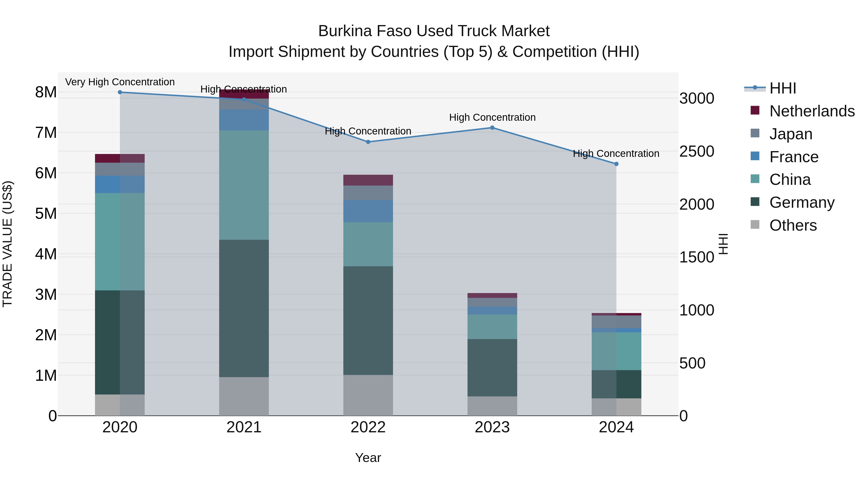Click the 5M y-axis tick label
Image resolution: width=868 pixels, height=488 pixels.
pos(46,214)
